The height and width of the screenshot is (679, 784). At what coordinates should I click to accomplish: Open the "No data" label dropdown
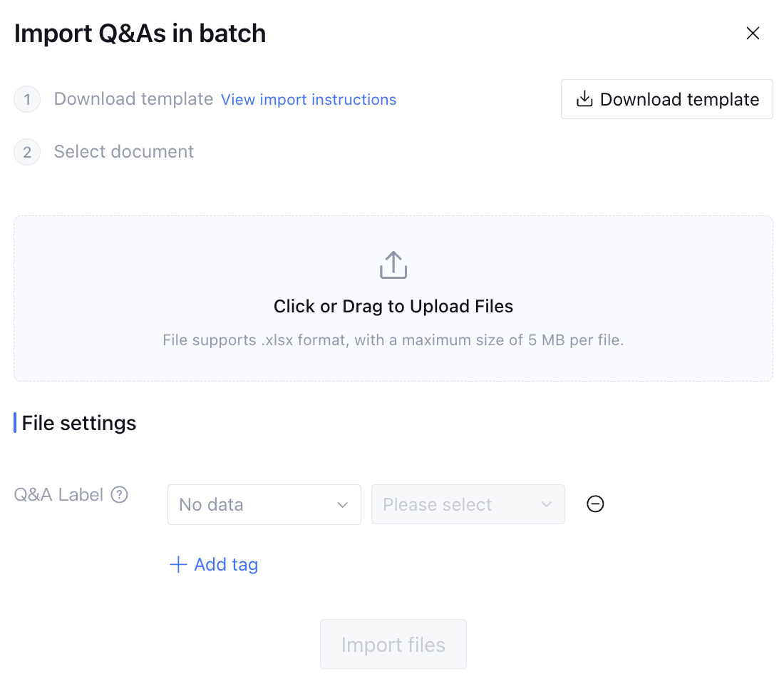[x=264, y=504]
